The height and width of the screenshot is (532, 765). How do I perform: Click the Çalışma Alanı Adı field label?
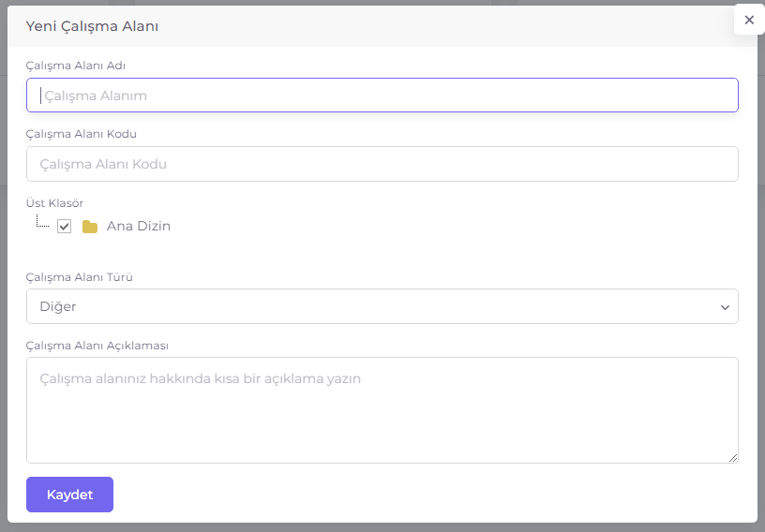(76, 66)
